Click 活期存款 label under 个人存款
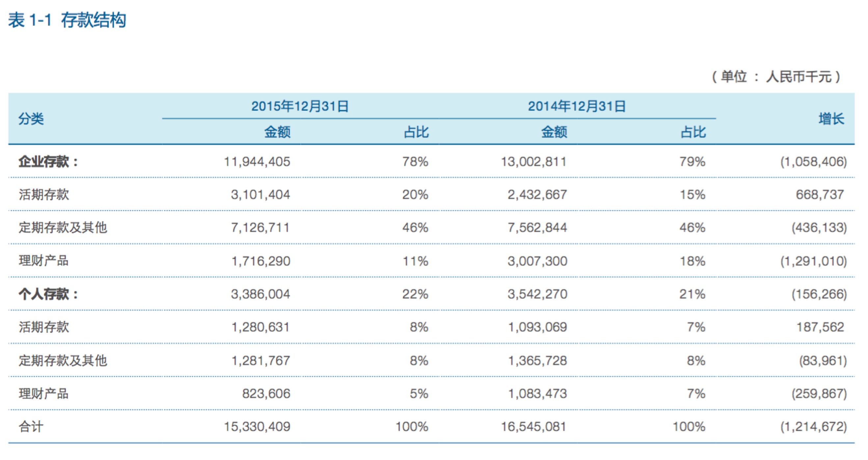 [44, 327]
